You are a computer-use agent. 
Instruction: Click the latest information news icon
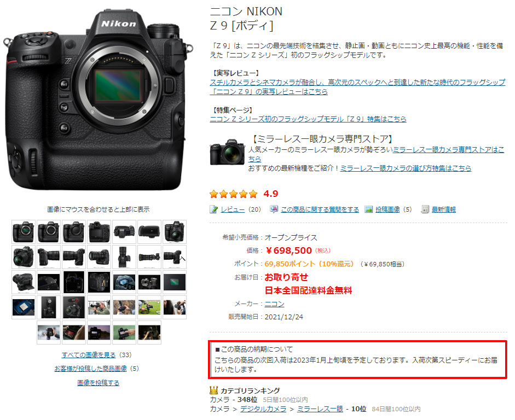coord(425,209)
